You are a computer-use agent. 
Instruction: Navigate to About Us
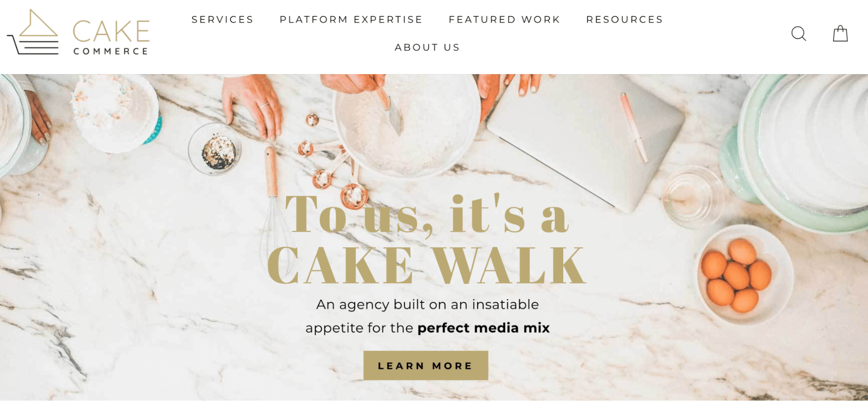tap(427, 47)
